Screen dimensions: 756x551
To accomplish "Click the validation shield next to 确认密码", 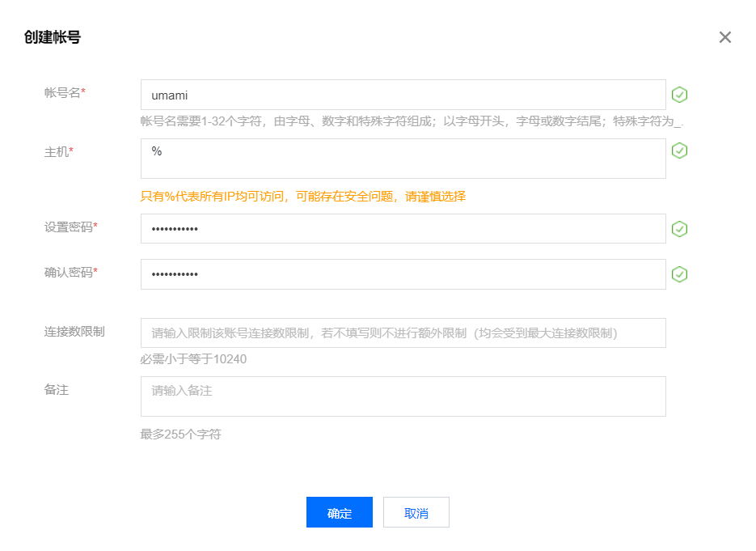I will tap(680, 274).
